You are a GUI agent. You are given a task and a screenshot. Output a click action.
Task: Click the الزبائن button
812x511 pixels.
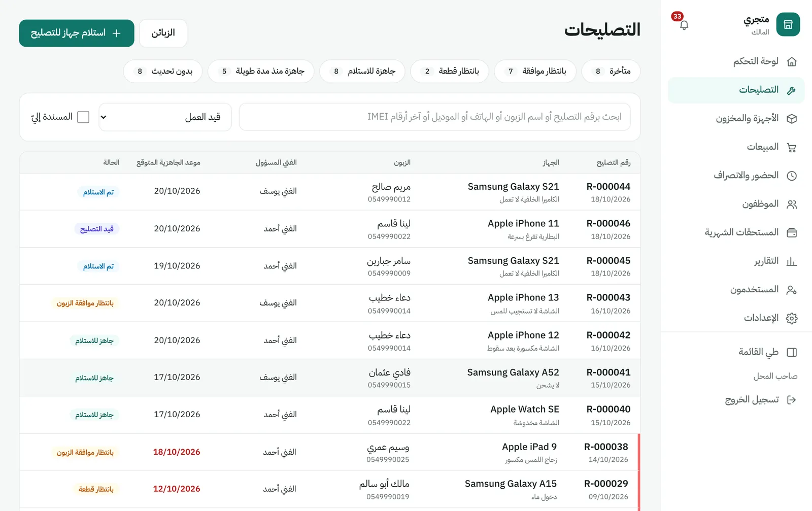(163, 33)
